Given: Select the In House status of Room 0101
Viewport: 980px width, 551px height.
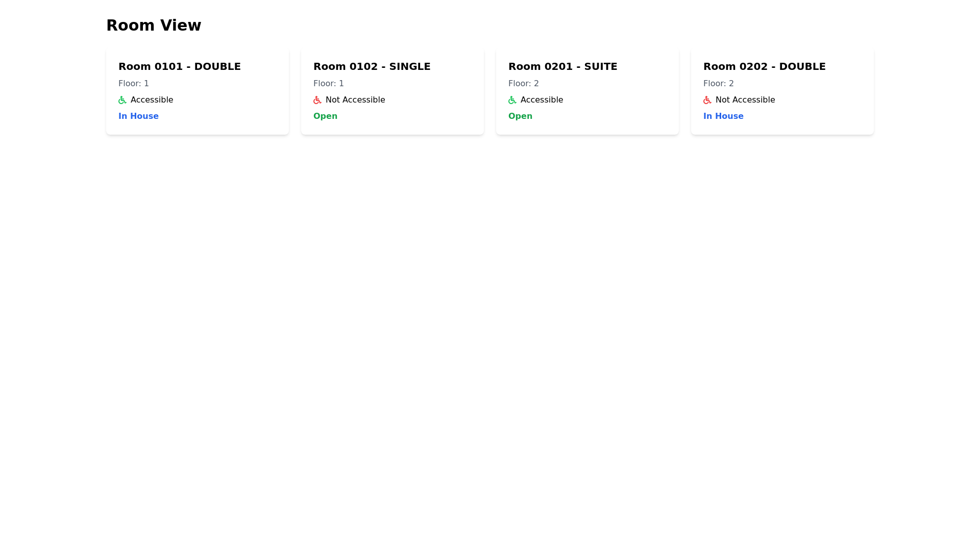Looking at the screenshot, I should pyautogui.click(x=138, y=116).
